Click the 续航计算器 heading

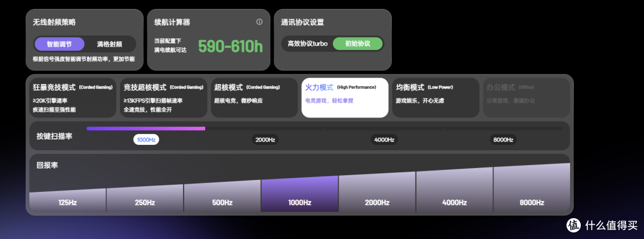(x=172, y=22)
